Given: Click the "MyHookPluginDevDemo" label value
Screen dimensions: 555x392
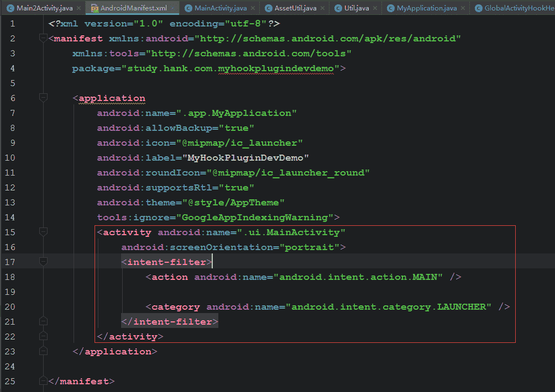Looking at the screenshot, I should [x=245, y=158].
